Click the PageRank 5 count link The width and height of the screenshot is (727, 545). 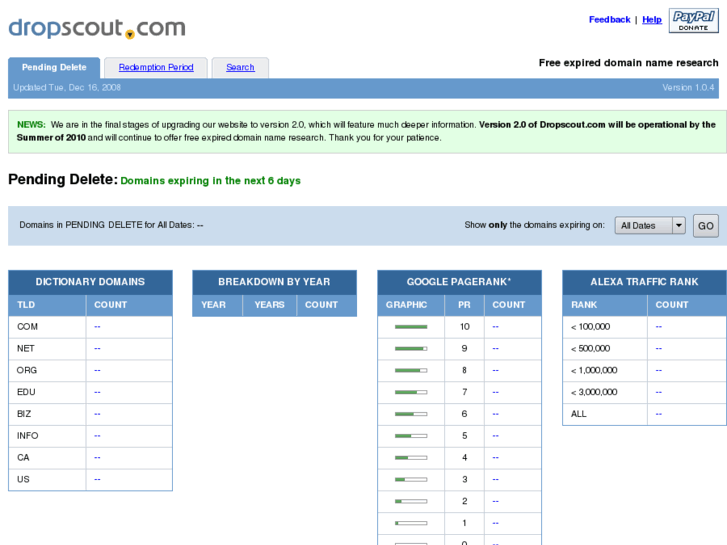[x=496, y=436]
